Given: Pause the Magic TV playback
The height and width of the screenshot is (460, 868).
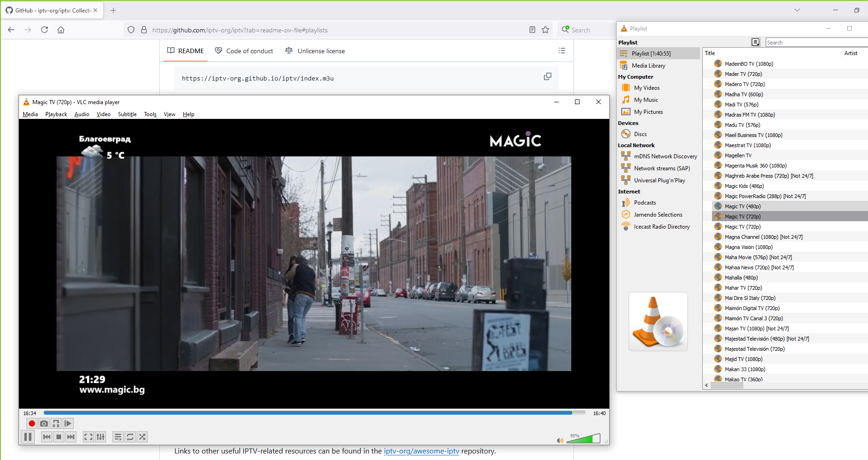Looking at the screenshot, I should click(x=28, y=437).
